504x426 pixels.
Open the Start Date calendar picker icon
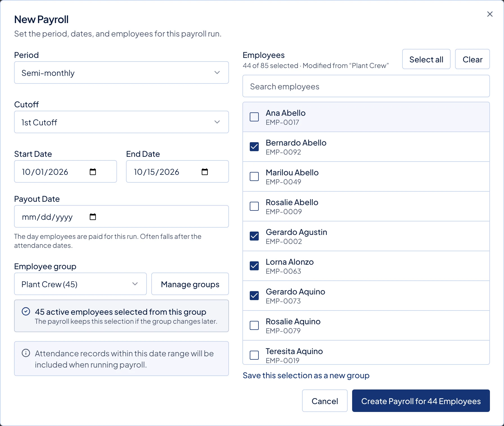pos(93,172)
